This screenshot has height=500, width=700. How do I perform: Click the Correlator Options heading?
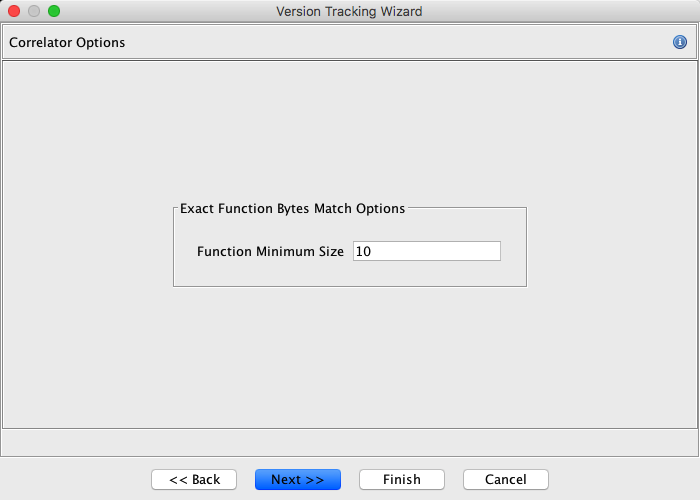[x=67, y=43]
